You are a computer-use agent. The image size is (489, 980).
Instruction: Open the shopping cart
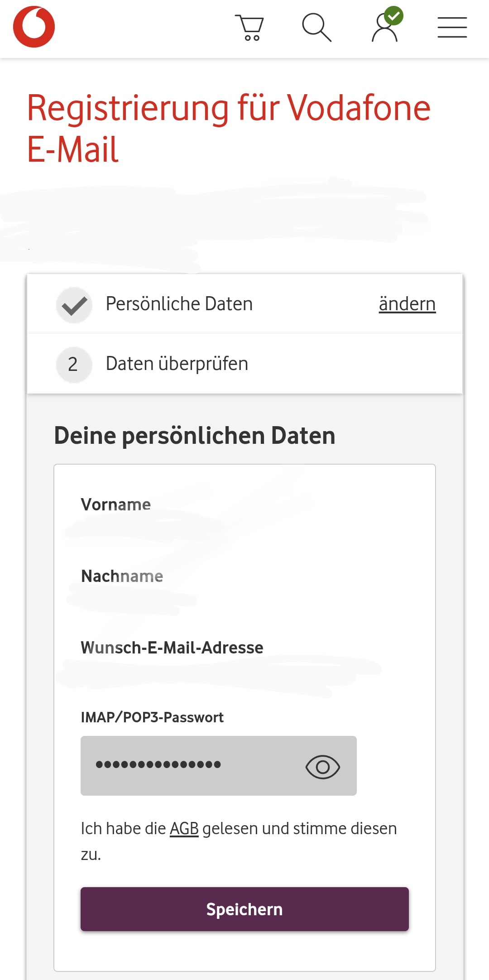click(x=249, y=28)
